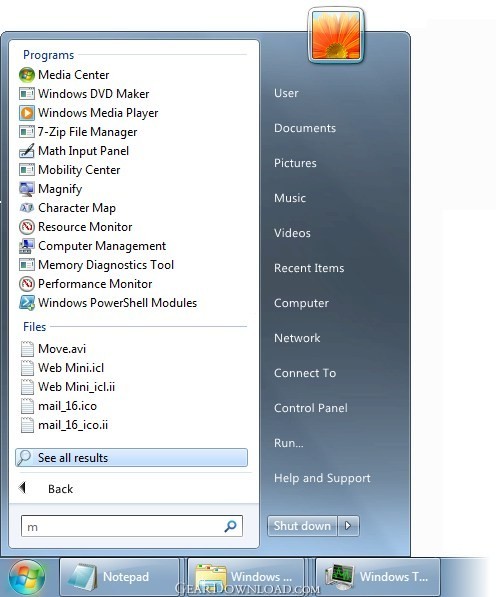Click the Mobility Center icon
This screenshot has height=597, width=496.
click(x=27, y=170)
